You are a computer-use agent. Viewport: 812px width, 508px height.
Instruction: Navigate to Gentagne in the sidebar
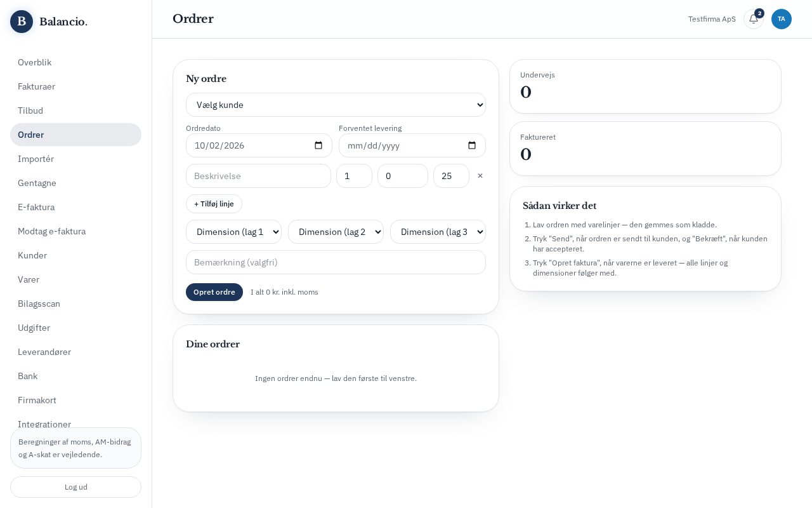pos(75,183)
